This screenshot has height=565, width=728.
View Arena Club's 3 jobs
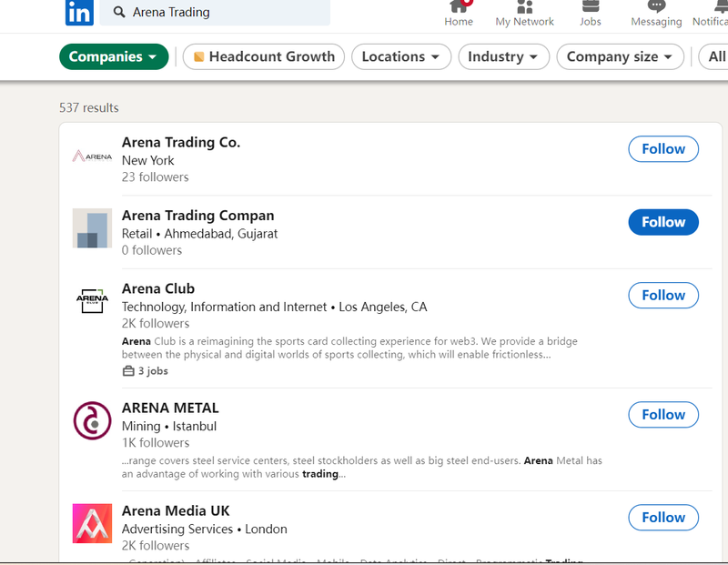click(145, 371)
